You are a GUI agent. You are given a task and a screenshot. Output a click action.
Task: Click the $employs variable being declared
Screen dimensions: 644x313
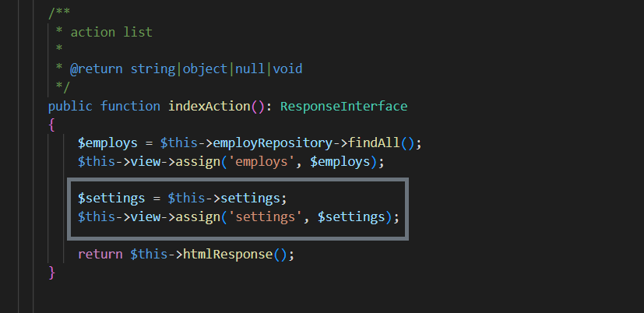[x=107, y=143]
